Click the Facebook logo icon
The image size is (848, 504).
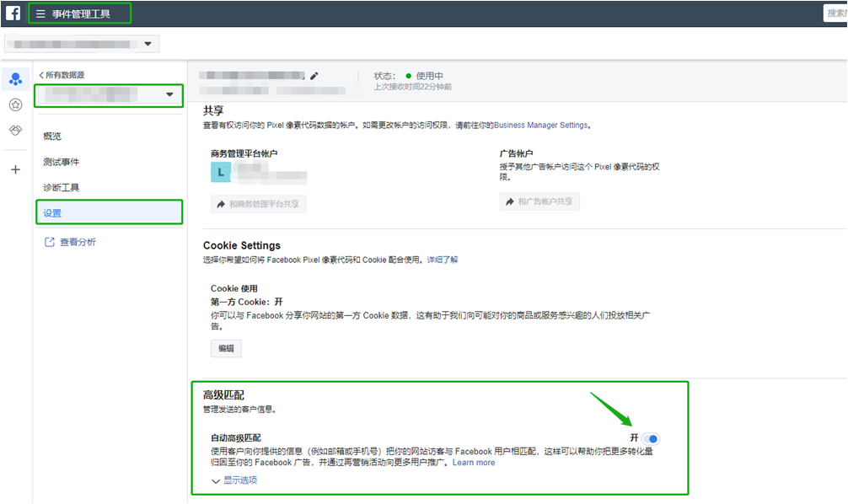13,13
